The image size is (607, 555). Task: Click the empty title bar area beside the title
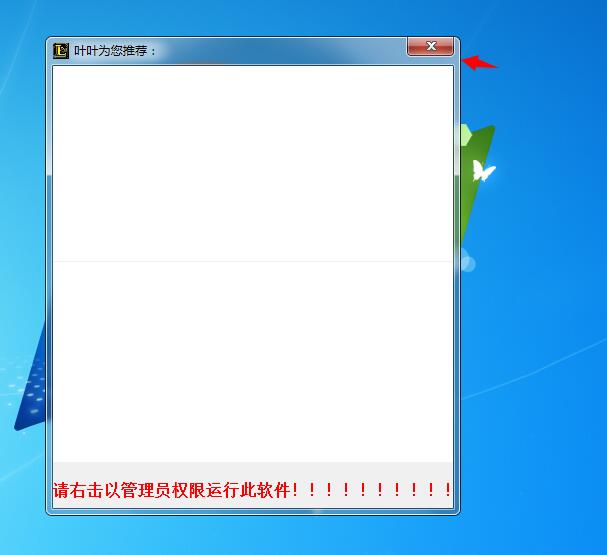280,50
